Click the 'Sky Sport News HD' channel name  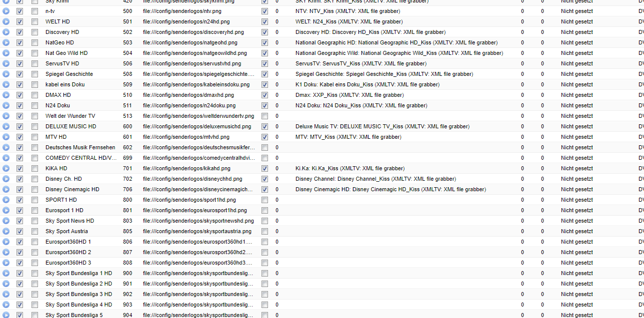pos(69,221)
